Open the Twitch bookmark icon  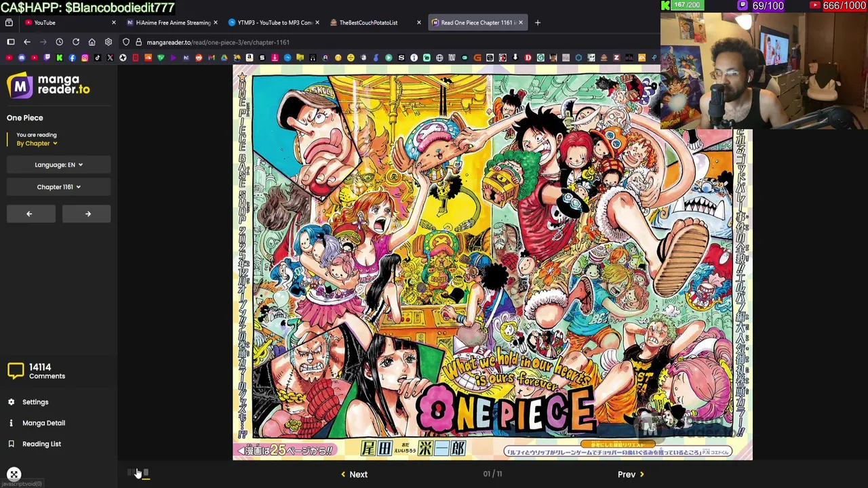click(47, 58)
